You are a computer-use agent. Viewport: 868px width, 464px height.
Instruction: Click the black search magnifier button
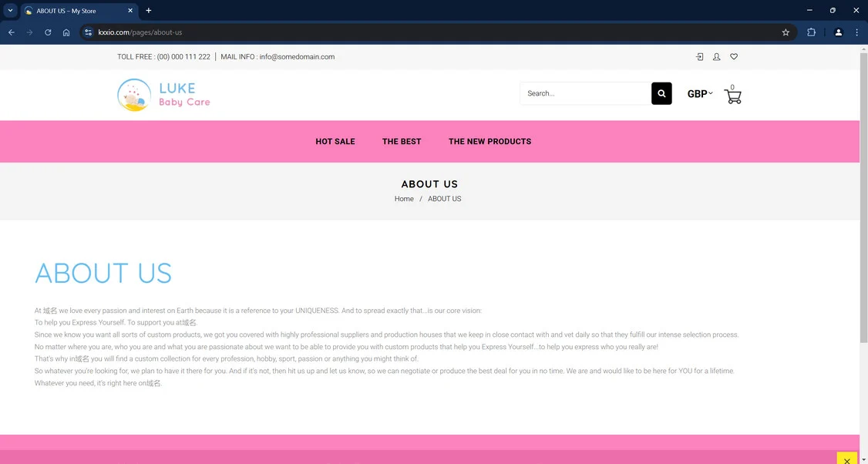[x=661, y=93]
